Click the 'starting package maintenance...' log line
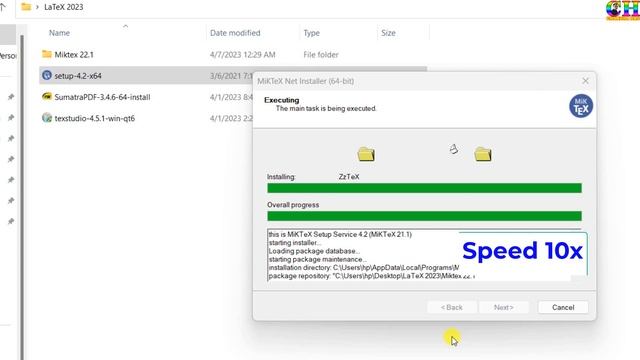 (x=317, y=259)
